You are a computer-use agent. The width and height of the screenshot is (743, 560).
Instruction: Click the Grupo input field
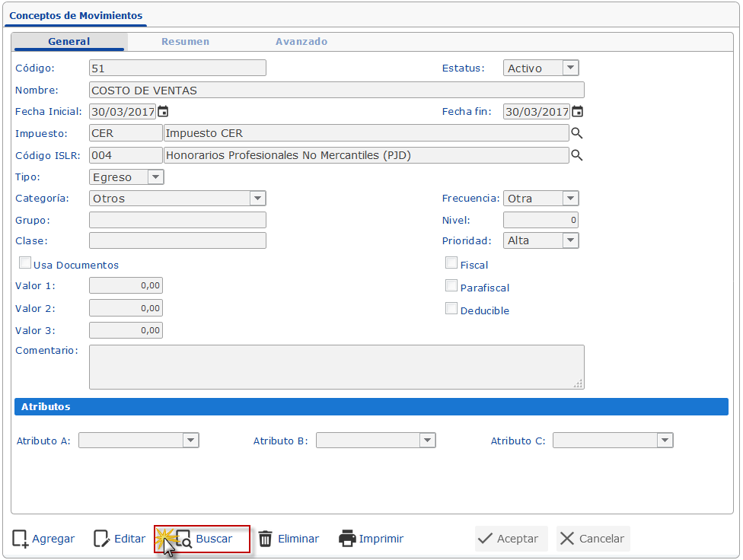(177, 220)
